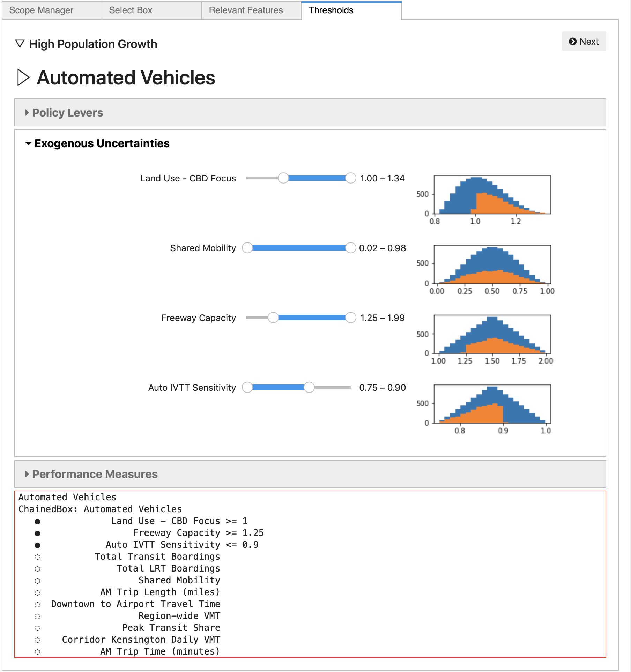This screenshot has width=631, height=672.
Task: Click the Automated Vehicles right-pointing triangle icon
Action: click(23, 77)
